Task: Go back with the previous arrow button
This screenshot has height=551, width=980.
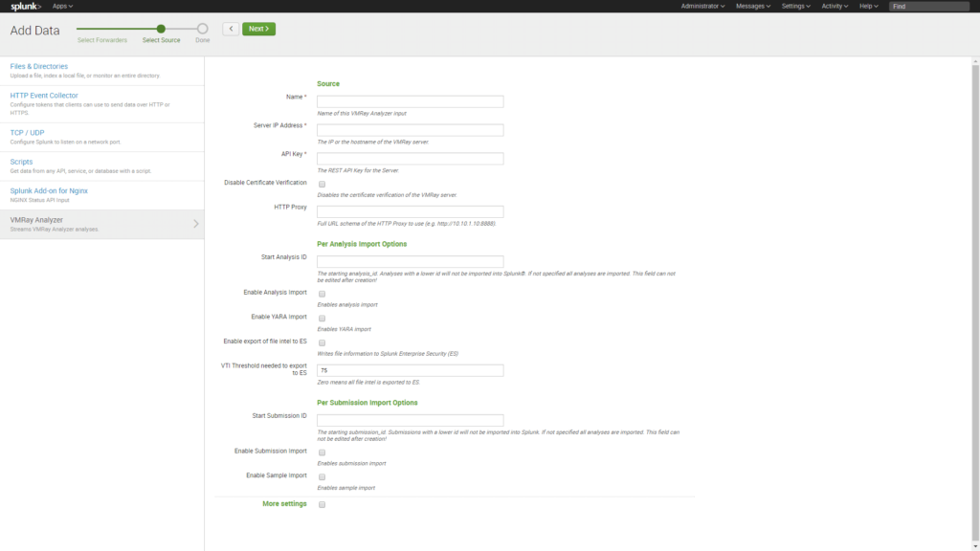Action: coord(231,29)
